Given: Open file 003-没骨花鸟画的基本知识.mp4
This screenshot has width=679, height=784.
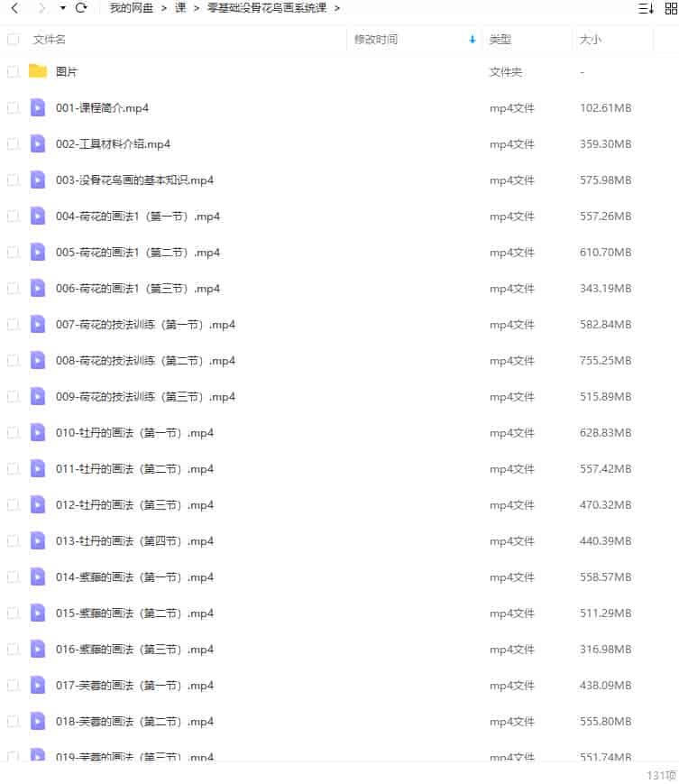Looking at the screenshot, I should coord(135,180).
